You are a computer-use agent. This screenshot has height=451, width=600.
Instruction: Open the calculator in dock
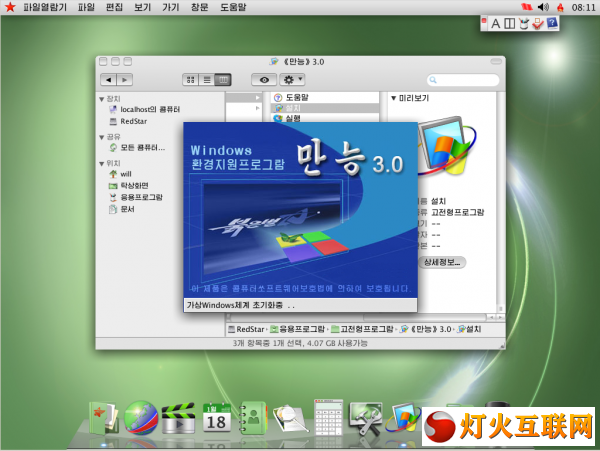(x=328, y=418)
